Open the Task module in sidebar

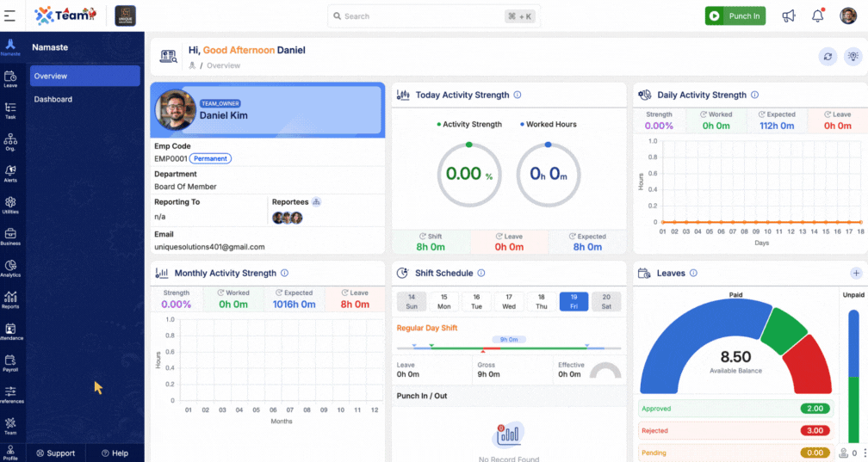coord(10,110)
